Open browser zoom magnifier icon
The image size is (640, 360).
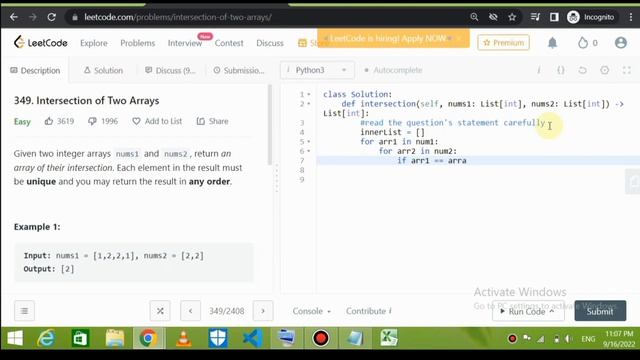[474, 17]
